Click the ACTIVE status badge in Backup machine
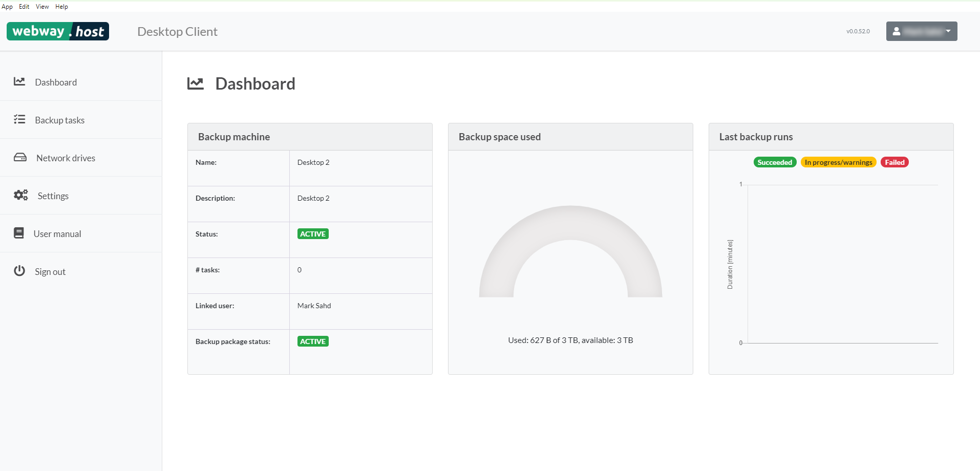980x471 pixels. click(x=312, y=233)
